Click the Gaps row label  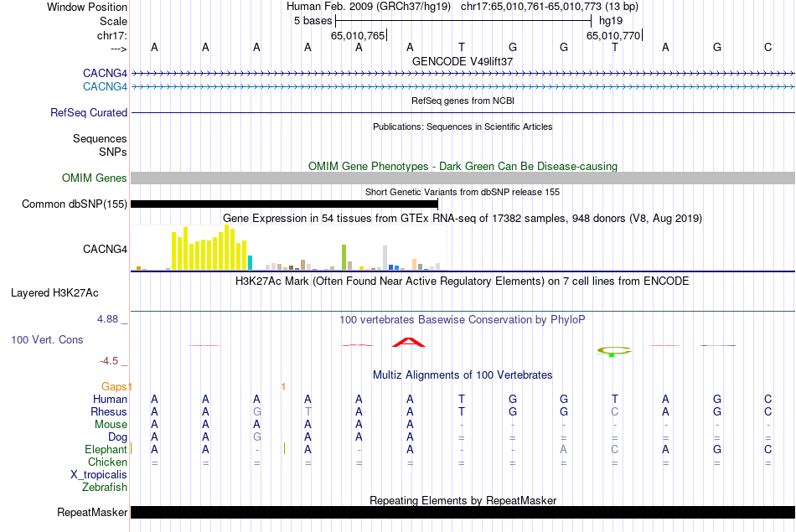[114, 387]
